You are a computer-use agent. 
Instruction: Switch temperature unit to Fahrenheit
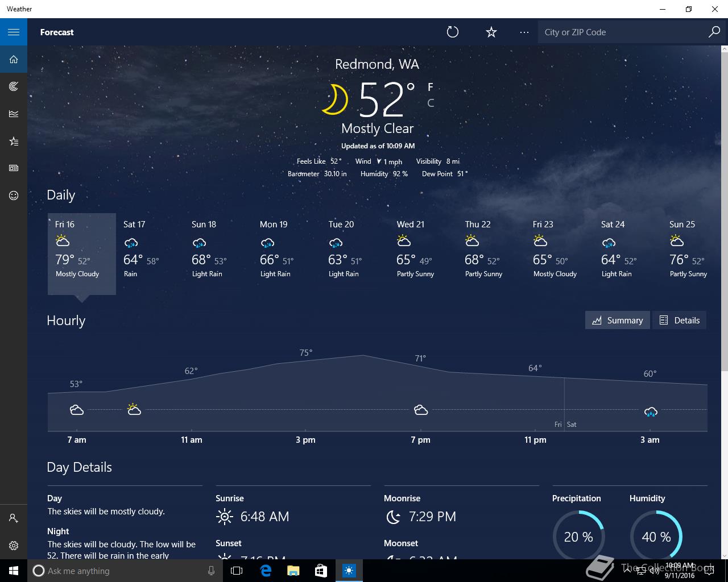pos(431,87)
